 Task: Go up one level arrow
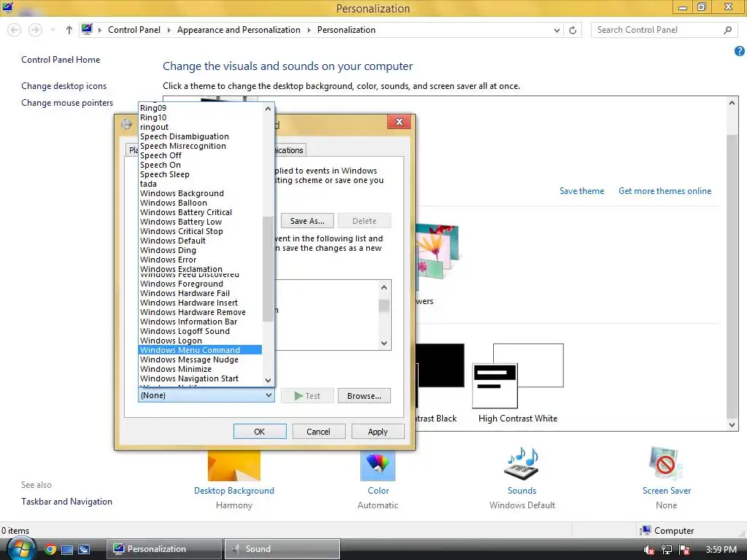click(69, 30)
